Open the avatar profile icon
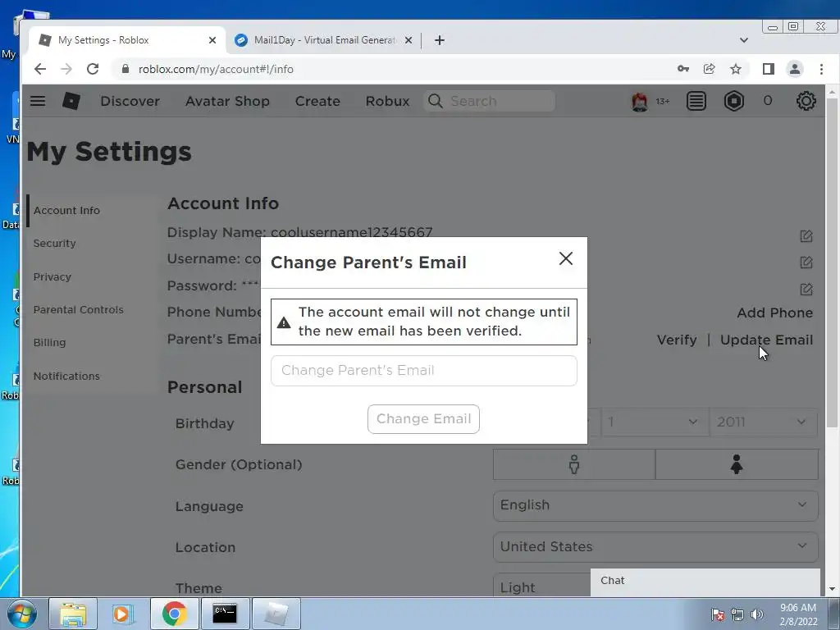 point(639,101)
